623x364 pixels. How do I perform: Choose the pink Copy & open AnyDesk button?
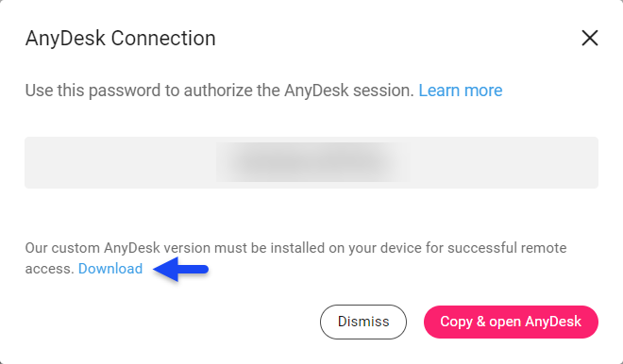coord(511,322)
